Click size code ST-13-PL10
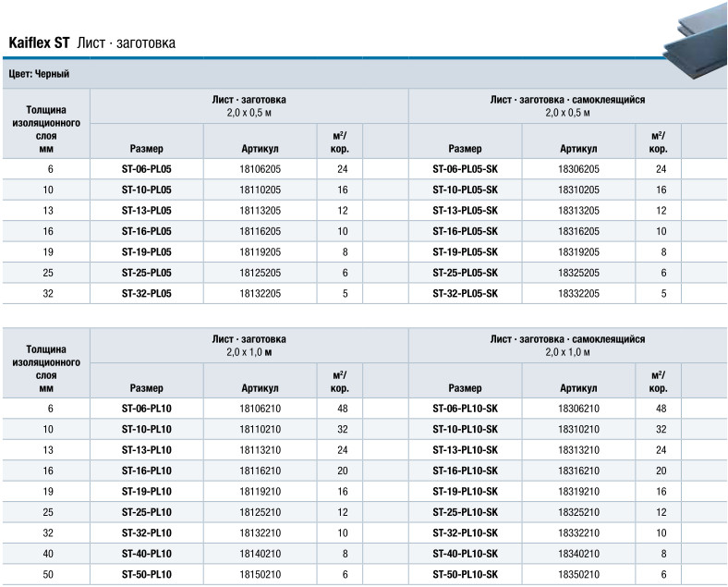Viewport: 728px width, 587px height. [x=147, y=450]
